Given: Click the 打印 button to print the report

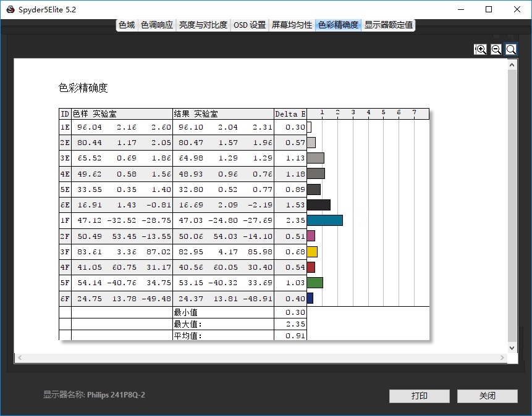Looking at the screenshot, I should coord(419,396).
